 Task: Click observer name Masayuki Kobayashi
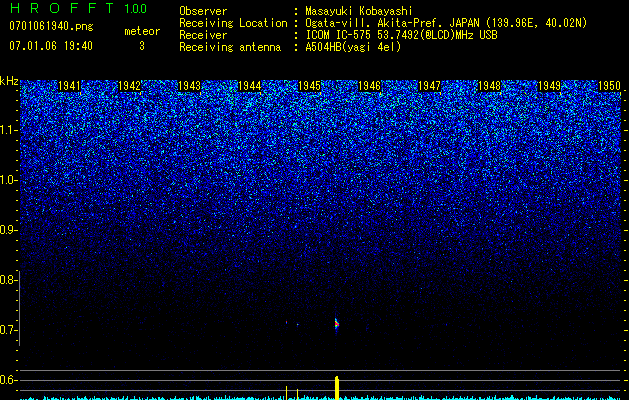tap(359, 11)
